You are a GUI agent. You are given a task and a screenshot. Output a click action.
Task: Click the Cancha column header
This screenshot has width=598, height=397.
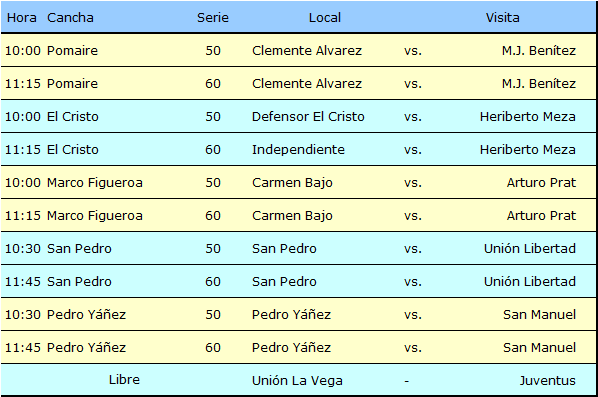70,18
